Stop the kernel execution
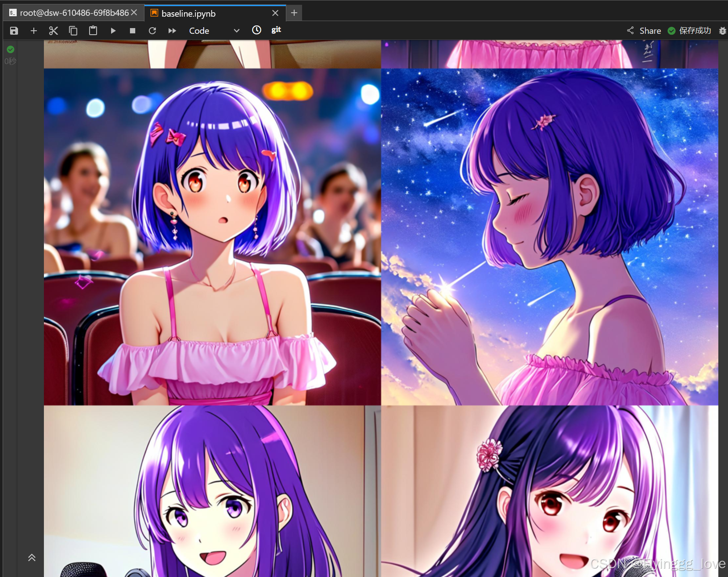 pyautogui.click(x=133, y=31)
